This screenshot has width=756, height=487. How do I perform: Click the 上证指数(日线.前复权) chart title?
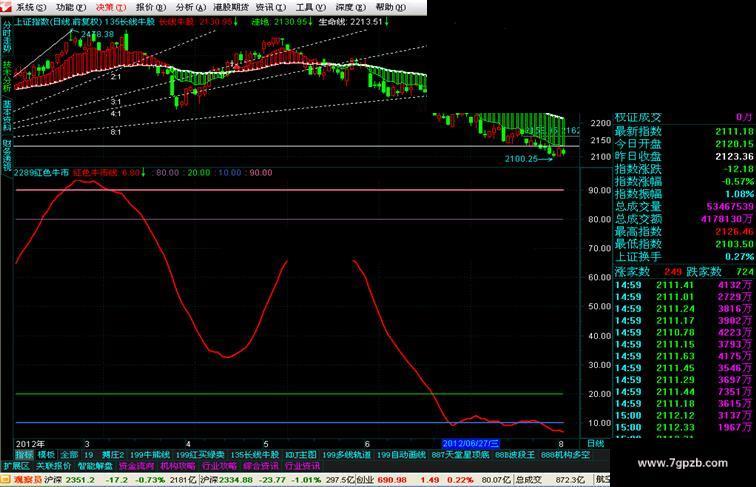[x=58, y=22]
